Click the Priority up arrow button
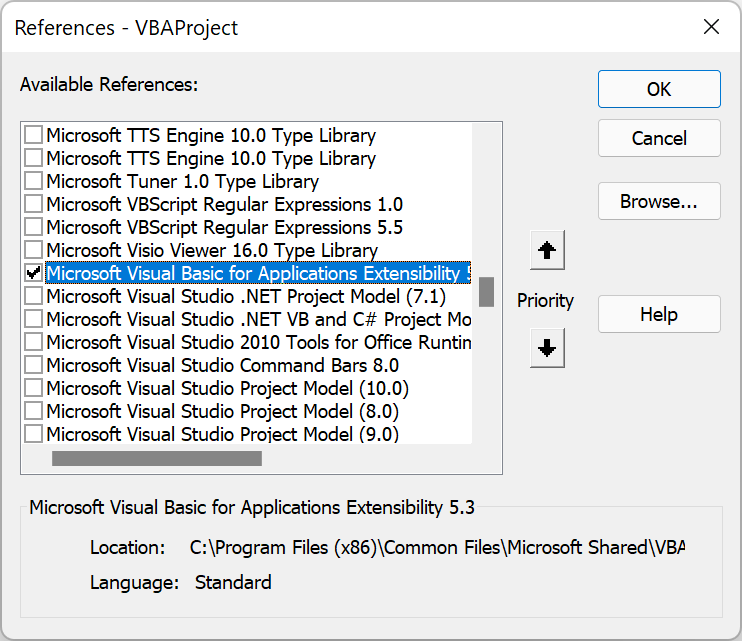 (x=547, y=251)
